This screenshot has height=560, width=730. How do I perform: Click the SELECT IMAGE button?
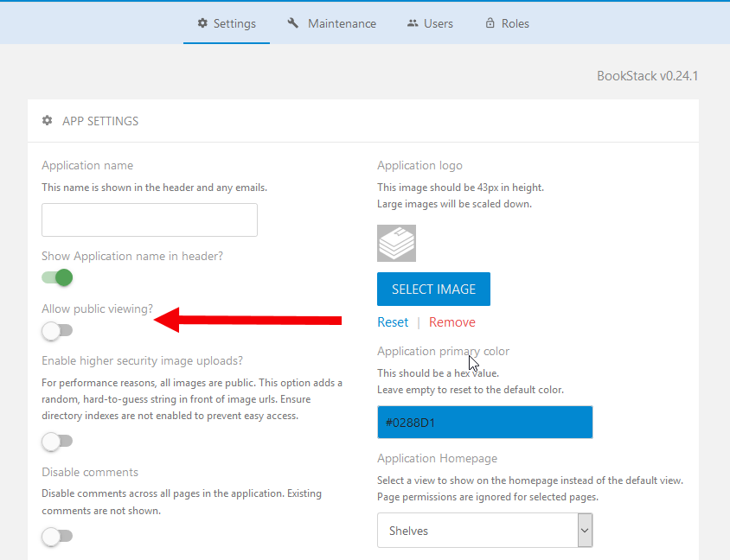click(x=433, y=290)
